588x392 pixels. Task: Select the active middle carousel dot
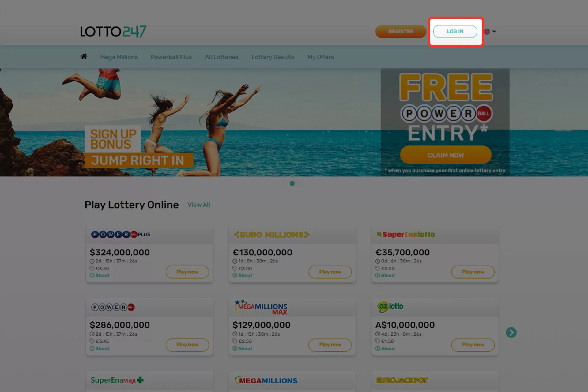(x=292, y=183)
